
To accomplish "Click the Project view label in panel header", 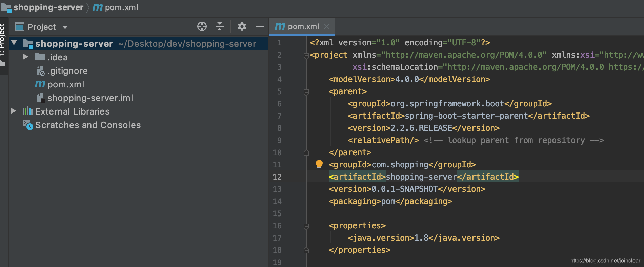I will tap(42, 27).
